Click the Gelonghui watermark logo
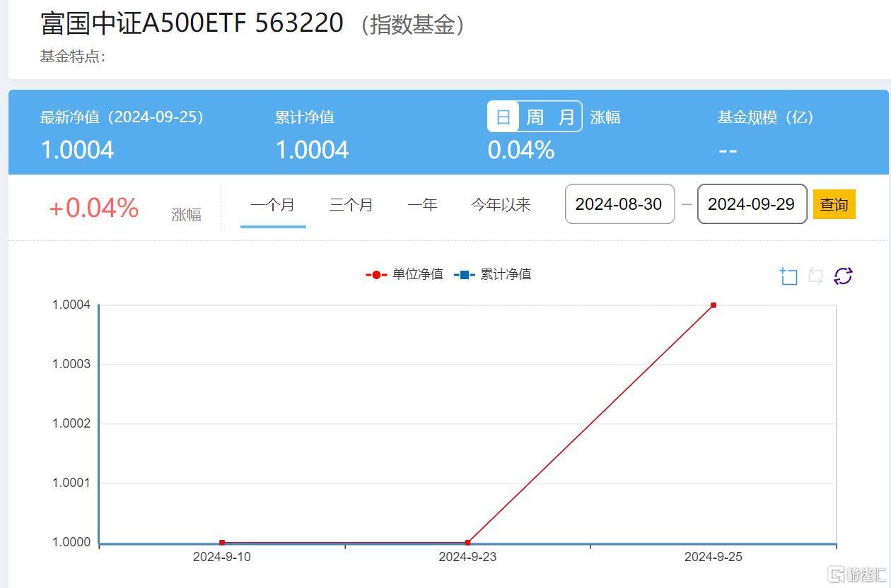 click(x=858, y=574)
